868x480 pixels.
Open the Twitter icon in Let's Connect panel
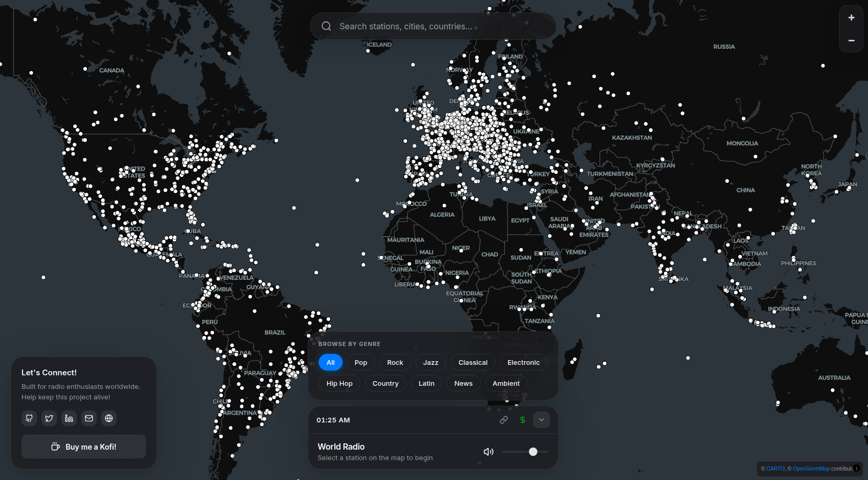(x=49, y=418)
